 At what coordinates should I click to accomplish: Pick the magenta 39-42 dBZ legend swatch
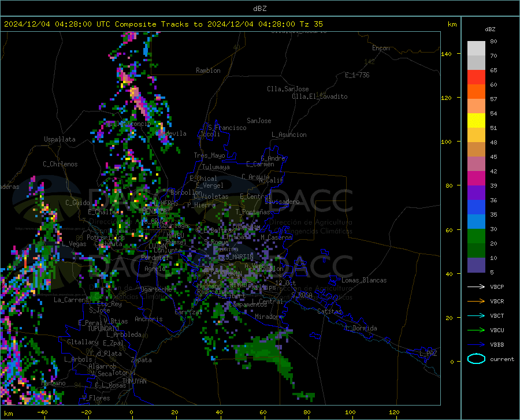(476, 179)
